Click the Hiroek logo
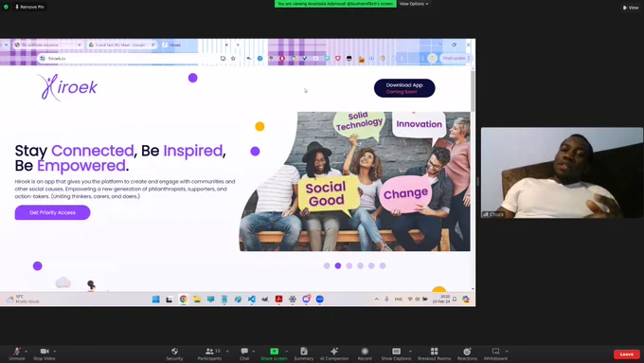 click(x=67, y=87)
